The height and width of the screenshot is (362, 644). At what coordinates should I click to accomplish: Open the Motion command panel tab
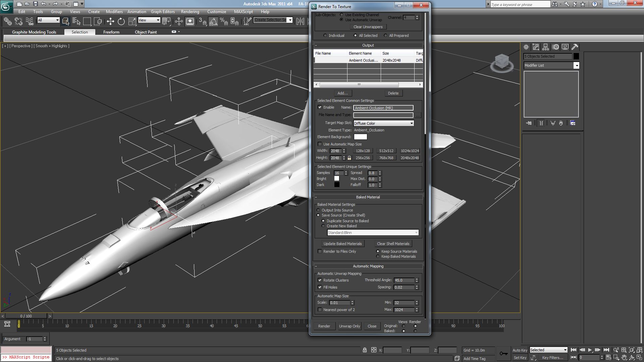(555, 47)
